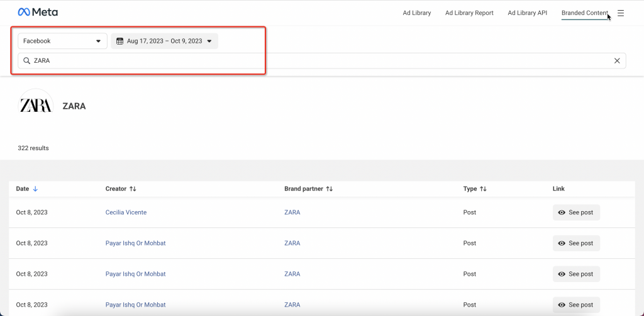644x316 pixels.
Task: Sort by Date column arrow
Action: 35,188
